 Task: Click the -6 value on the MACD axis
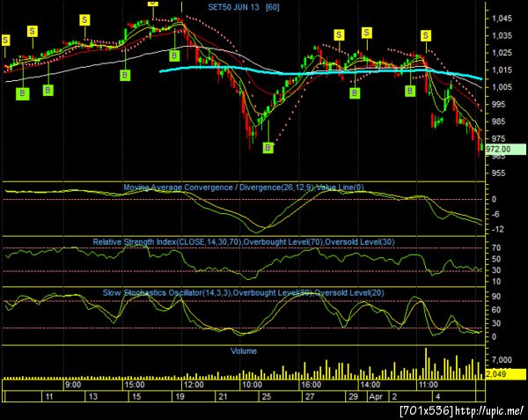(x=496, y=215)
